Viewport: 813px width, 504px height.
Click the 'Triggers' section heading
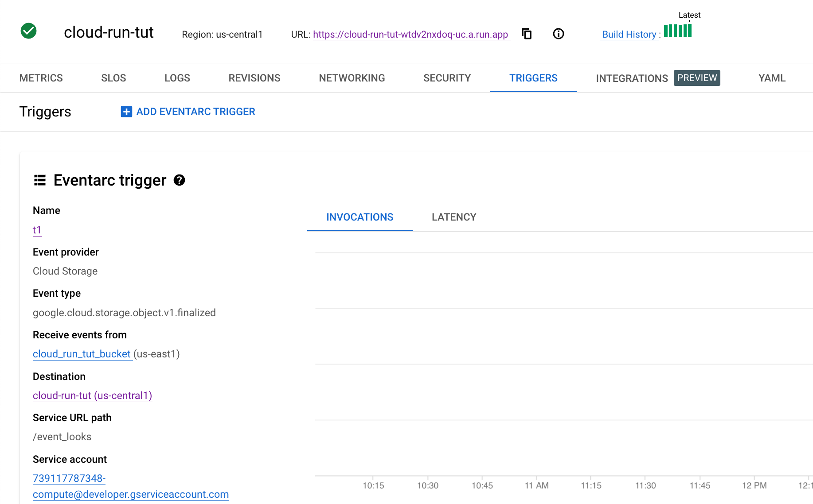coord(45,112)
